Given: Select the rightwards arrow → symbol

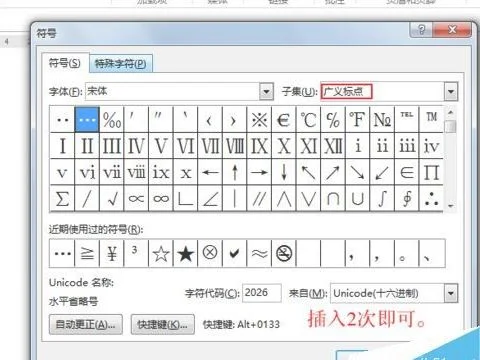Looking at the screenshot, I should [259, 172].
